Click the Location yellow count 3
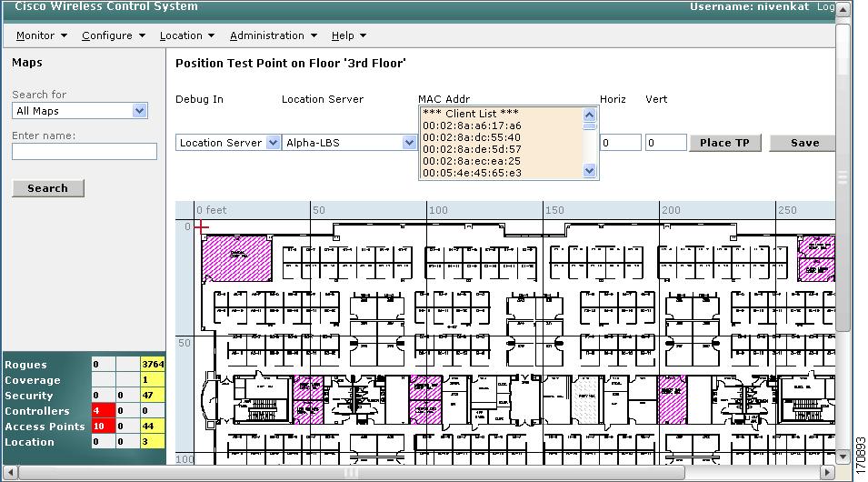 click(152, 442)
